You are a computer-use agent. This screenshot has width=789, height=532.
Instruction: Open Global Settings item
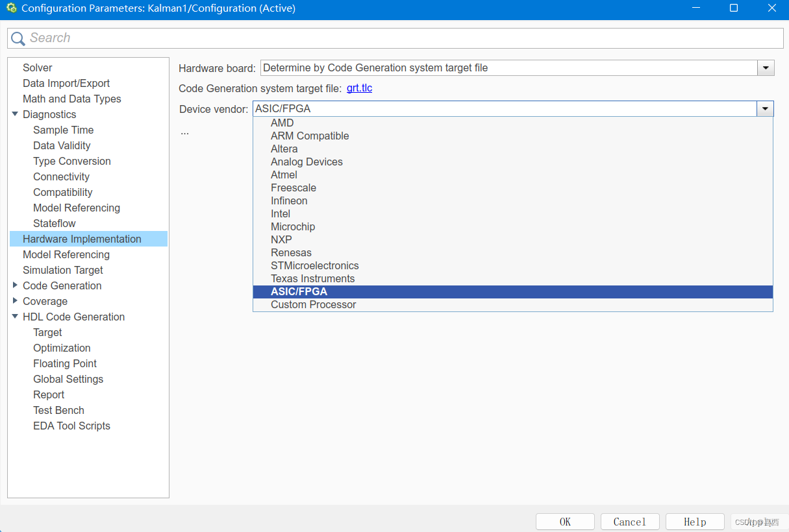click(x=68, y=380)
